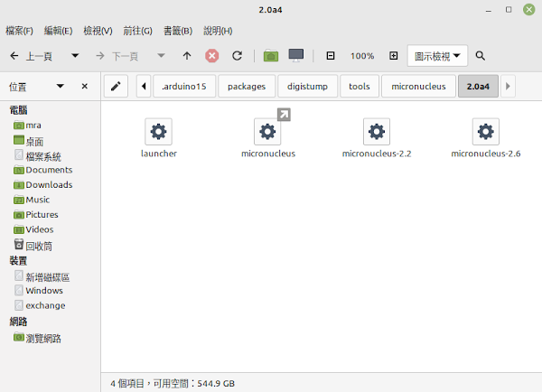Go up to parent folder

pyautogui.click(x=187, y=56)
